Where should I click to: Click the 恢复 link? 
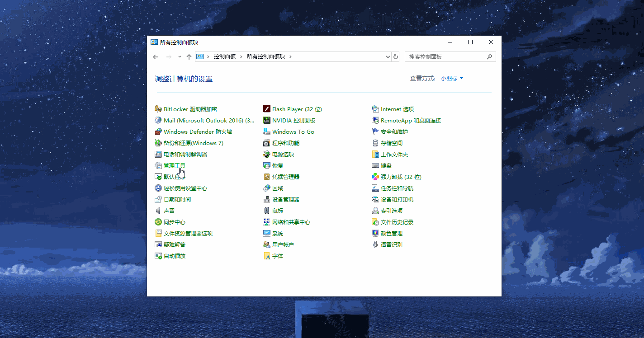point(278,165)
